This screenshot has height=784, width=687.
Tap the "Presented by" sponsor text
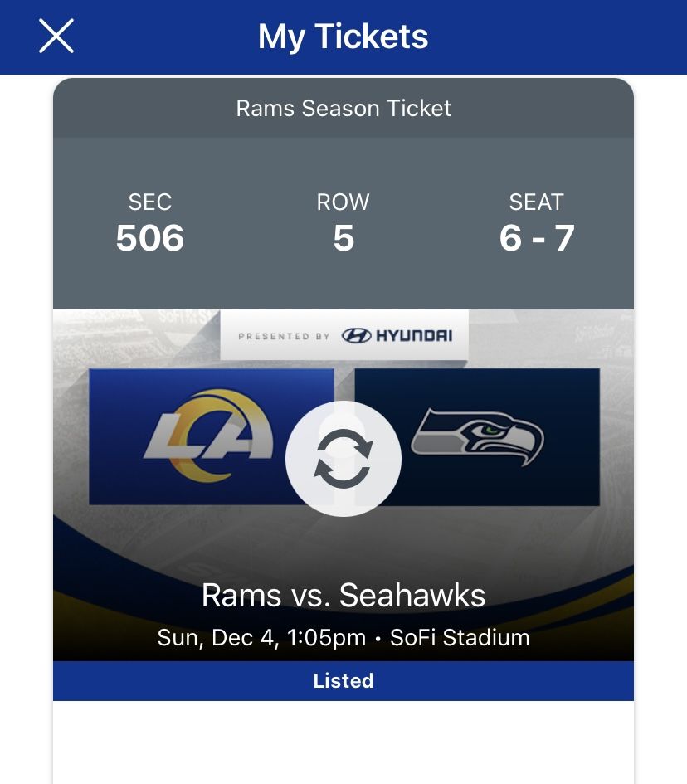pos(284,336)
